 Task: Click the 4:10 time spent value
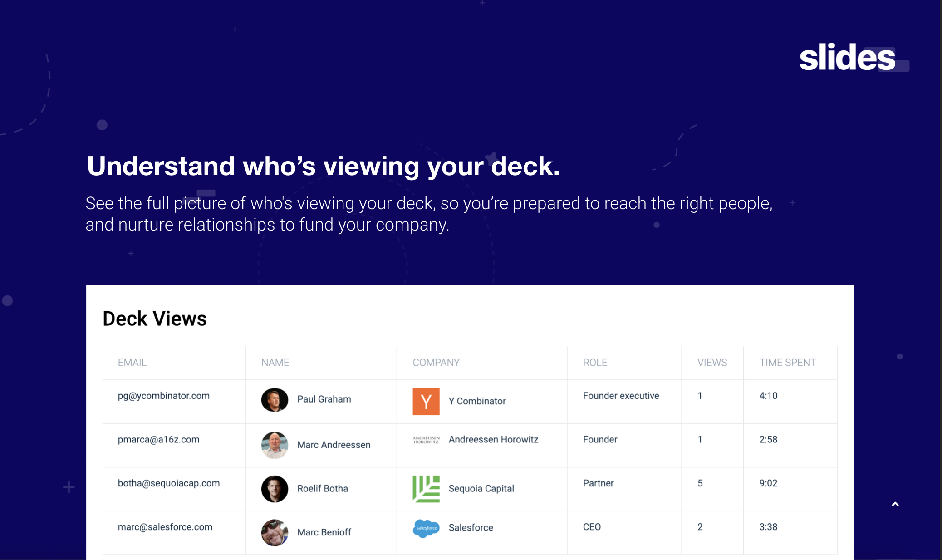768,396
